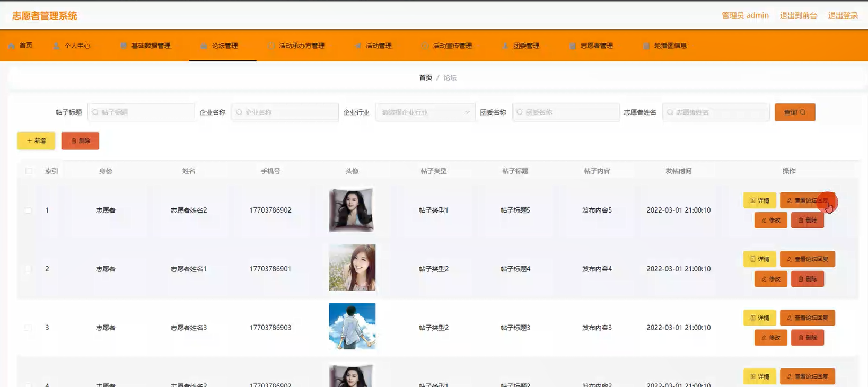Click the 查询 search button
The height and width of the screenshot is (387, 868).
tap(794, 112)
